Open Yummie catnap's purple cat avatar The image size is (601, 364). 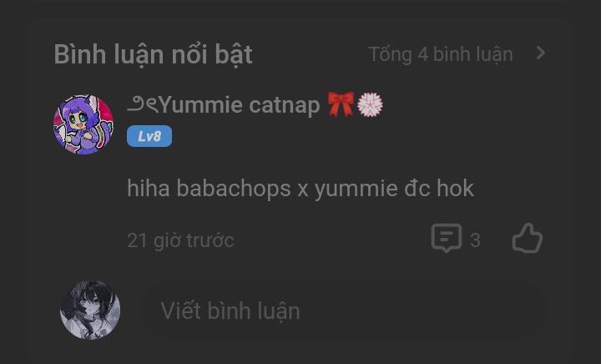coord(83,124)
